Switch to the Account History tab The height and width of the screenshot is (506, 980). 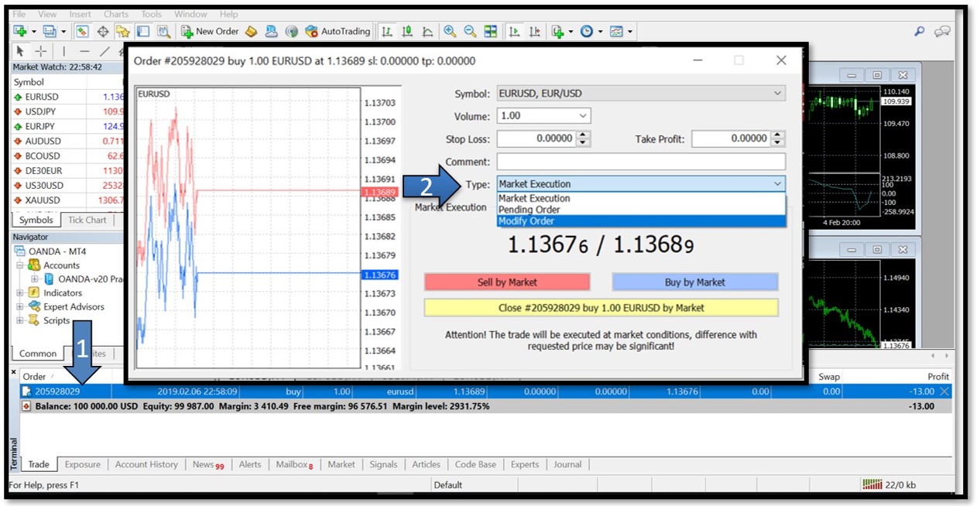146,464
